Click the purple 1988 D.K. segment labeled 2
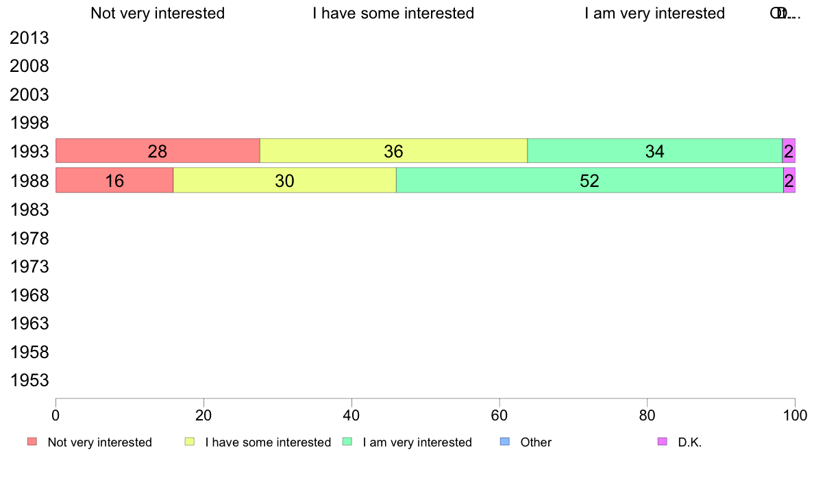Image resolution: width=814 pixels, height=504 pixels. (x=789, y=180)
